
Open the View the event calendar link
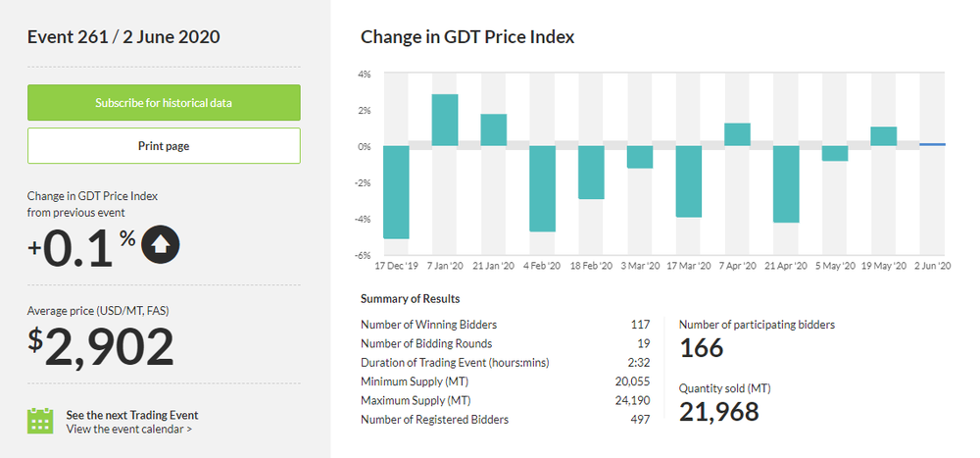(x=128, y=429)
